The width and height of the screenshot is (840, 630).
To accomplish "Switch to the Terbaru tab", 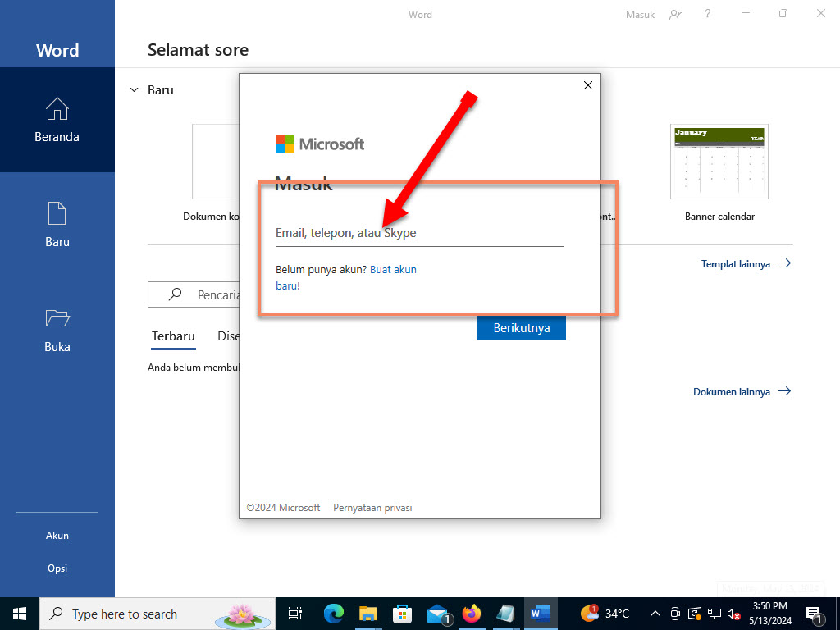I will (x=172, y=336).
